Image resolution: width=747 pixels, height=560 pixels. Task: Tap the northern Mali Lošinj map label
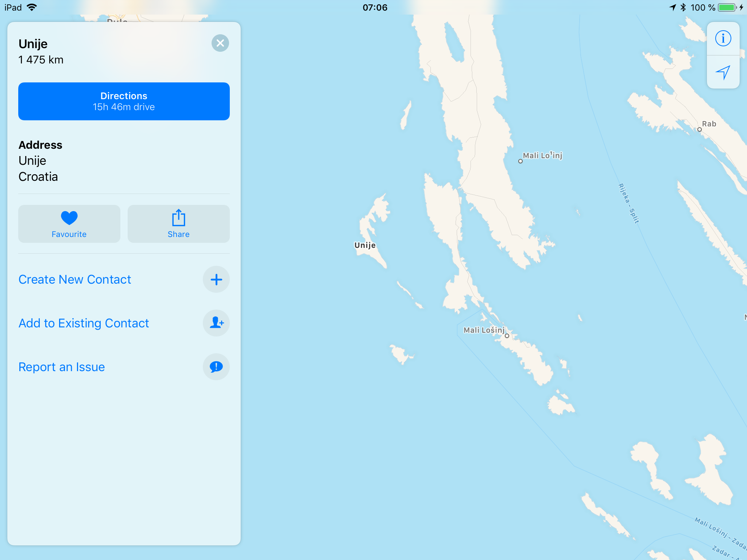pyautogui.click(x=542, y=156)
